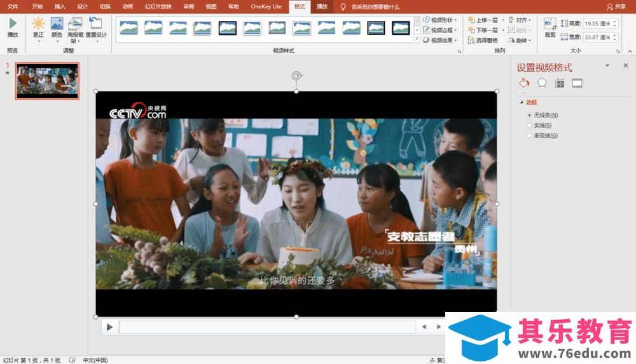Viewport: 636px width, 364px height.
Task: Select slide 1 thumbnail in panel
Action: tap(47, 81)
